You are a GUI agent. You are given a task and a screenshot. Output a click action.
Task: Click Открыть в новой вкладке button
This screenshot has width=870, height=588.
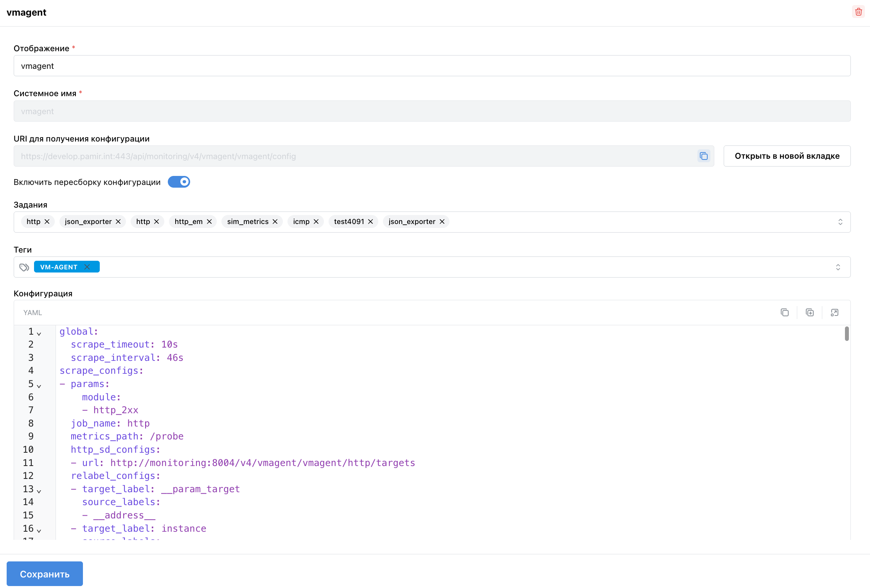[787, 156]
